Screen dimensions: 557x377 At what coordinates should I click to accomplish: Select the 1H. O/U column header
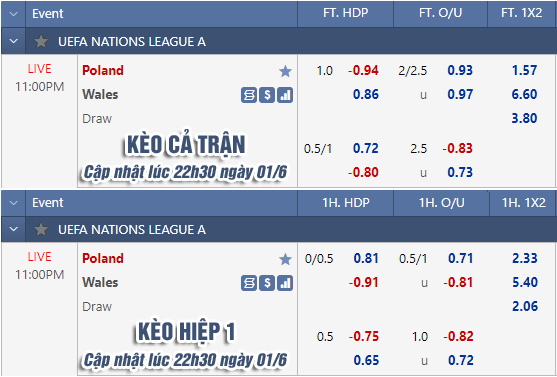pyautogui.click(x=442, y=203)
